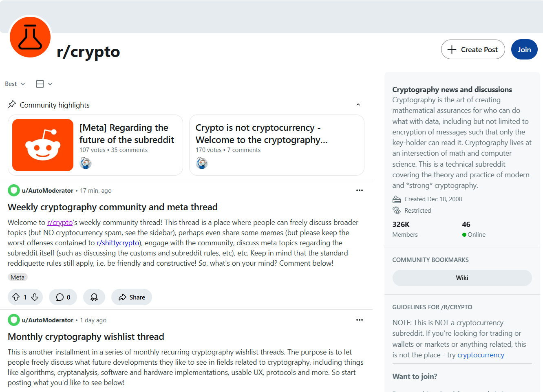The image size is (543, 392).
Task: Open '[Meta] Regarding the future of the subreddit' highlight
Action: (127, 134)
